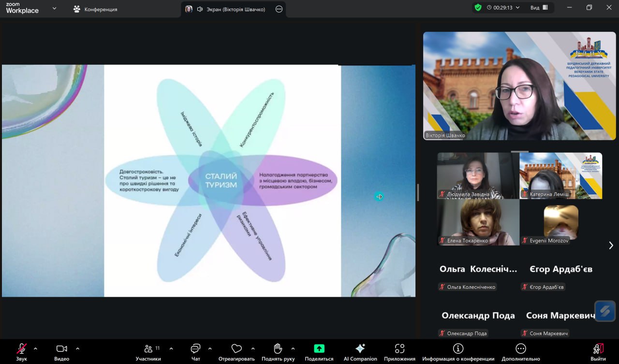Viewport: 619px width, 364px height.
Task: Open the Приложения apps icon
Action: click(x=399, y=349)
